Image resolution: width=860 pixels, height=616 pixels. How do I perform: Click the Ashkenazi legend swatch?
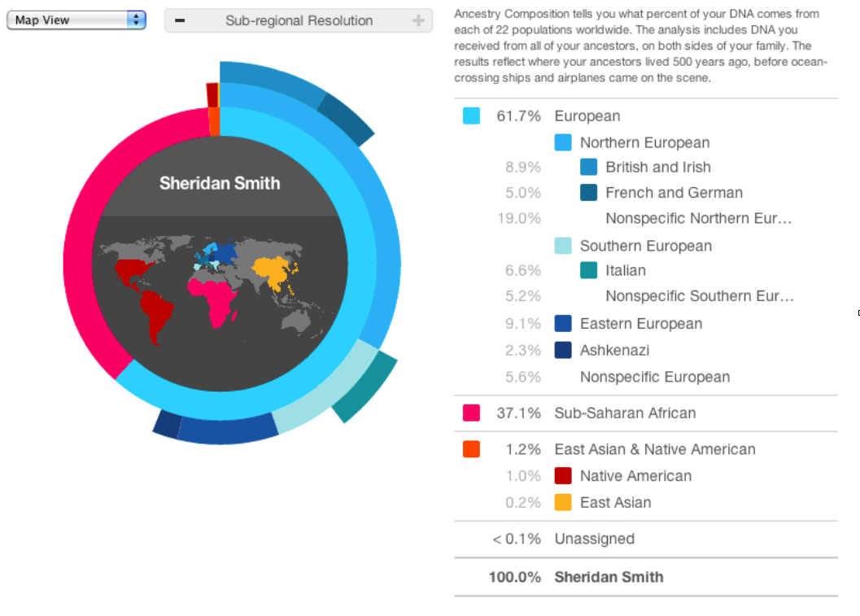click(x=563, y=351)
